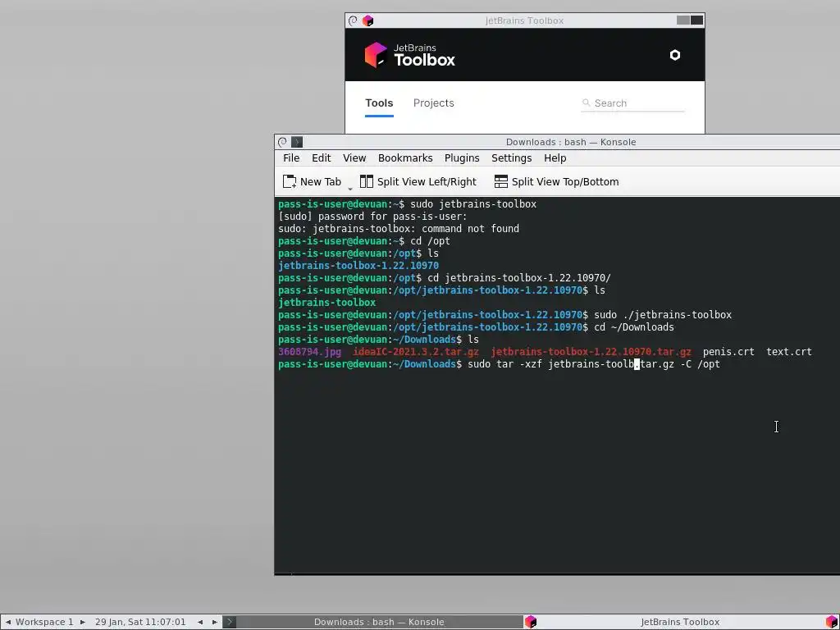Screen dimensions: 840x630
Task: Click the Debian swirl icon in Konsole title bar
Action: coord(282,142)
